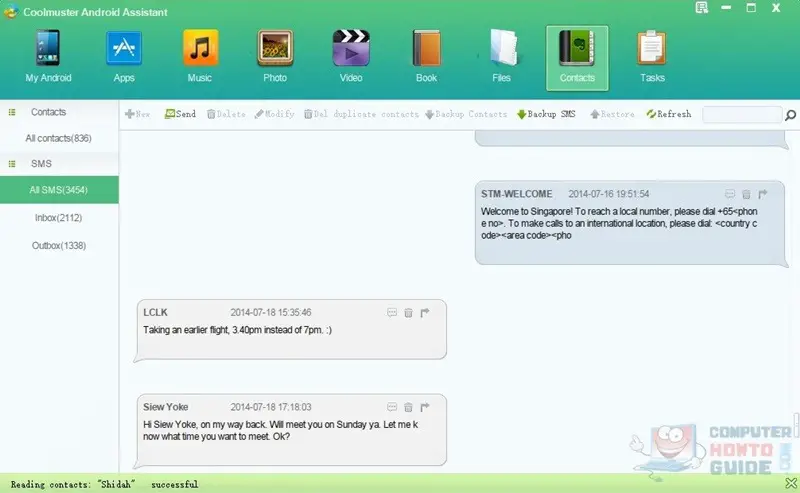Select the Contacts section icon
The width and height of the screenshot is (800, 493).
[577, 58]
